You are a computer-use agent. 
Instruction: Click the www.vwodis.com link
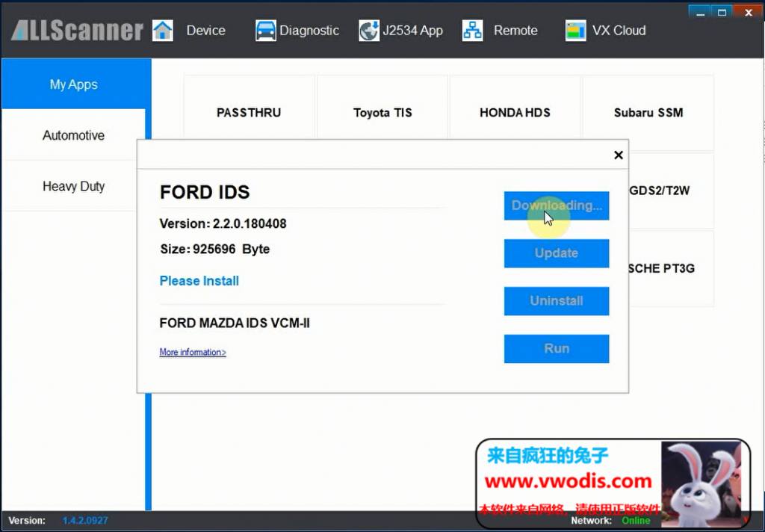[570, 481]
